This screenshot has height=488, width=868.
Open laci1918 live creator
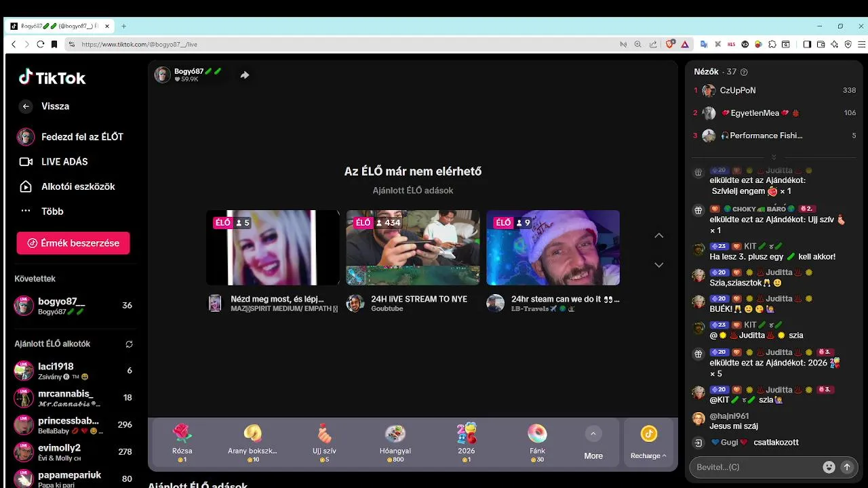point(73,371)
